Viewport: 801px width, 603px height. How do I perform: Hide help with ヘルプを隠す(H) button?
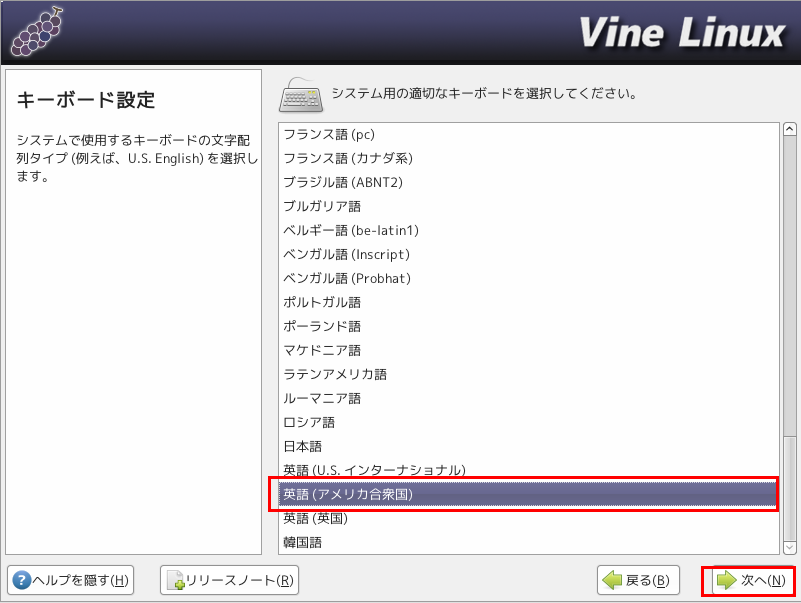[x=70, y=580]
